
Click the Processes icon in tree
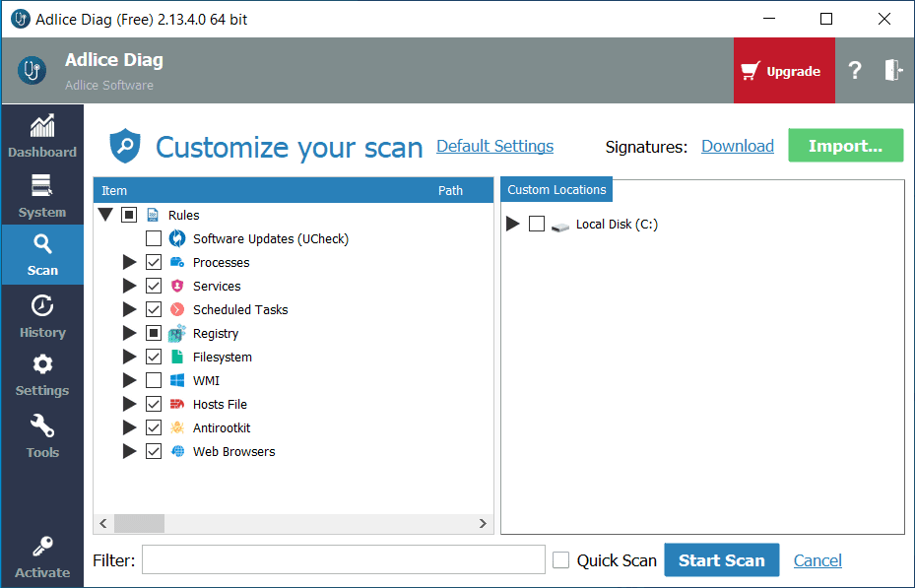(177, 263)
